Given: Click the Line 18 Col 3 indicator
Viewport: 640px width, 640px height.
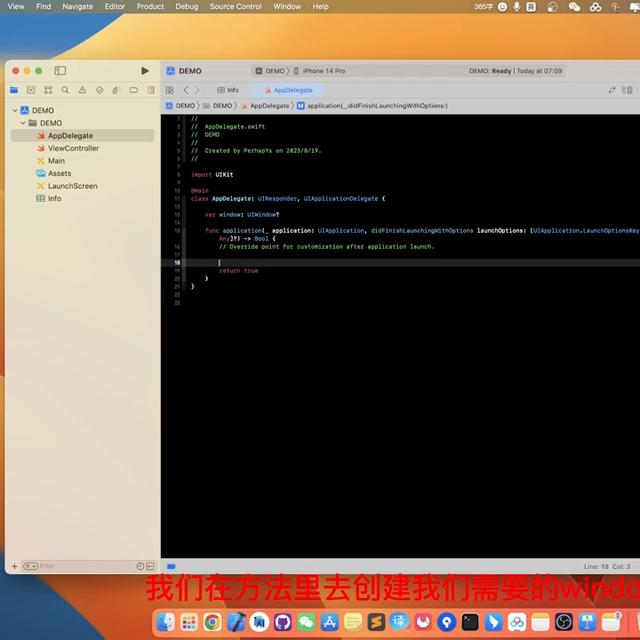Looking at the screenshot, I should 607,567.
